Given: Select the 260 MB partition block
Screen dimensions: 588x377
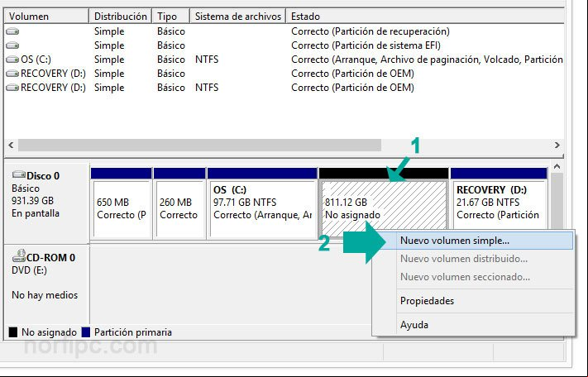Looking at the screenshot, I should point(179,203).
